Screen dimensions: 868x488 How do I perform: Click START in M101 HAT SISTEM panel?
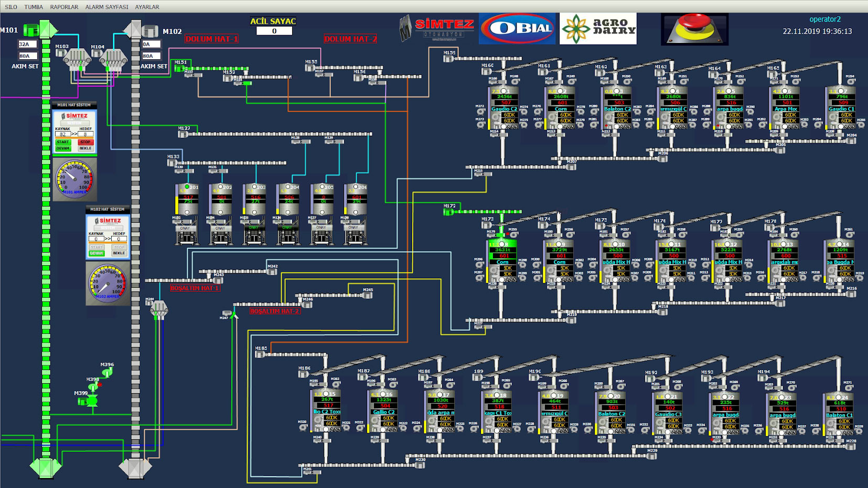[63, 142]
